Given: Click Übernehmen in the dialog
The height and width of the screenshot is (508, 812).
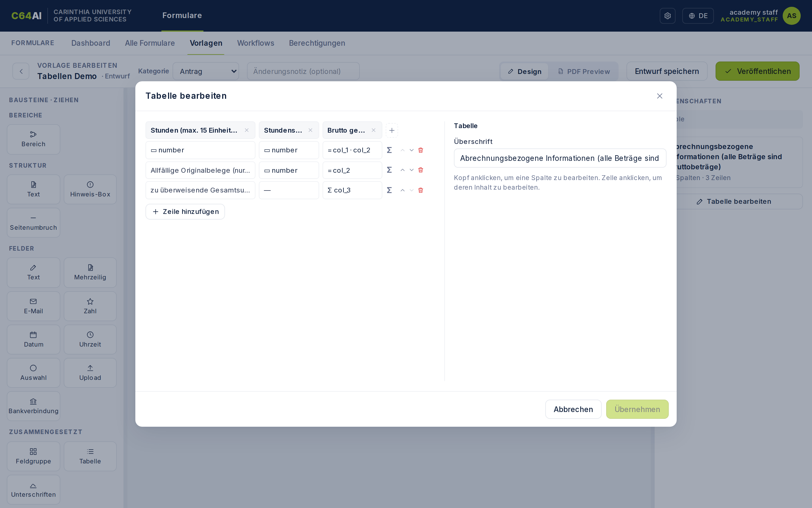Looking at the screenshot, I should (x=637, y=409).
